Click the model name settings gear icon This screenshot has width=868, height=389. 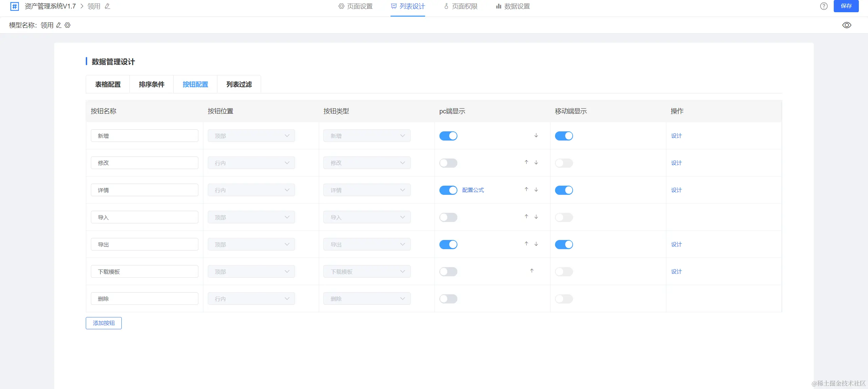click(67, 25)
